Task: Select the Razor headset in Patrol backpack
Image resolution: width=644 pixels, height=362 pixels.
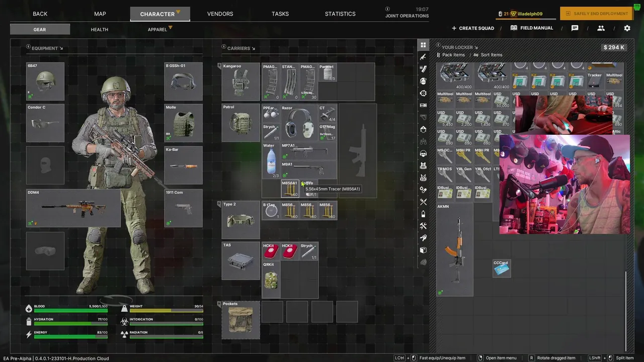Action: click(299, 123)
